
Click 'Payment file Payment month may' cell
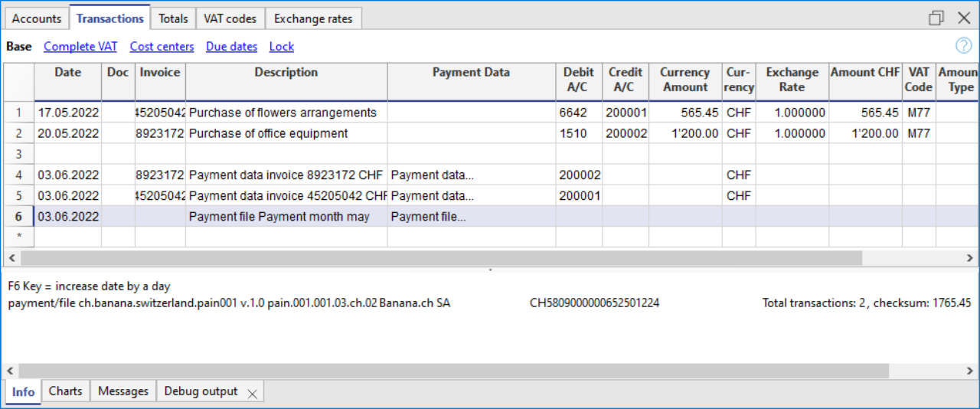tap(286, 217)
